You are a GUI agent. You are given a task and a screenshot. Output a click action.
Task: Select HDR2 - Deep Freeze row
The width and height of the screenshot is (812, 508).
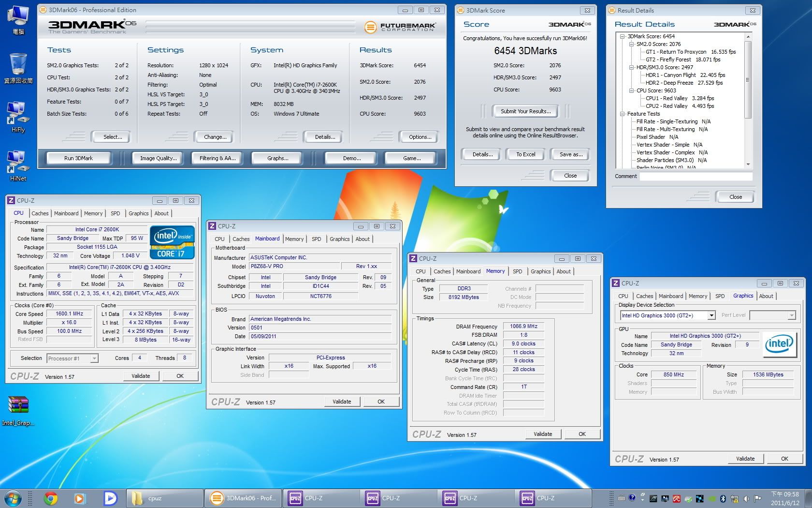[x=684, y=83]
